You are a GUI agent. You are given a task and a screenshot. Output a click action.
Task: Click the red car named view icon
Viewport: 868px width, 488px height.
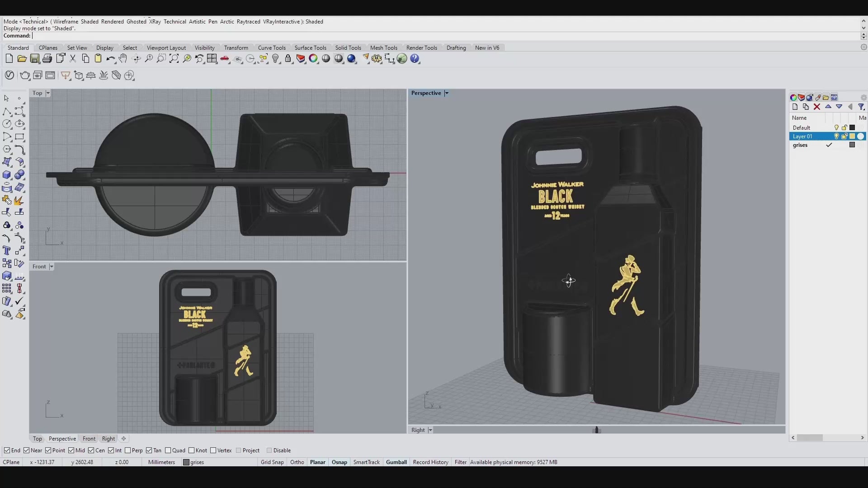225,58
